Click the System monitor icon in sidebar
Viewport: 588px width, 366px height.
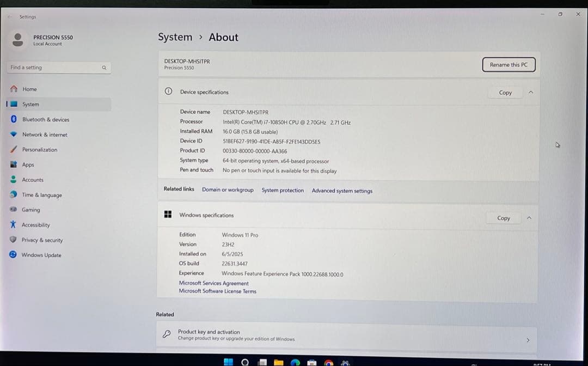click(14, 104)
